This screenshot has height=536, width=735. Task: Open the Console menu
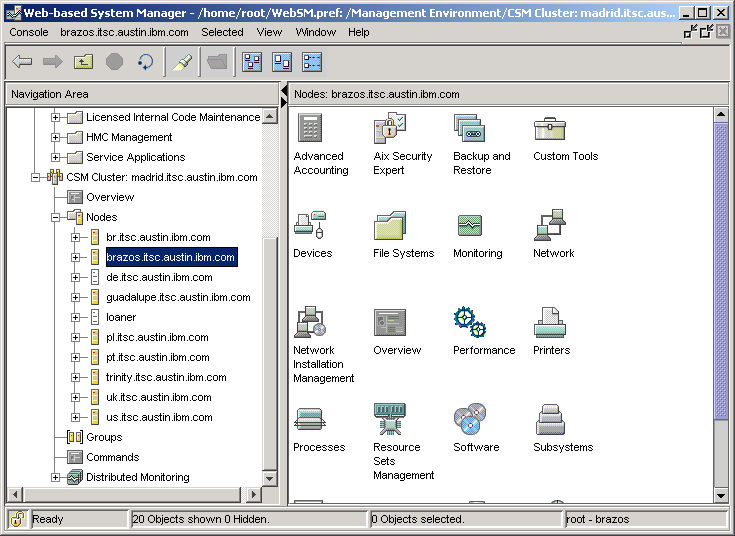pos(29,32)
